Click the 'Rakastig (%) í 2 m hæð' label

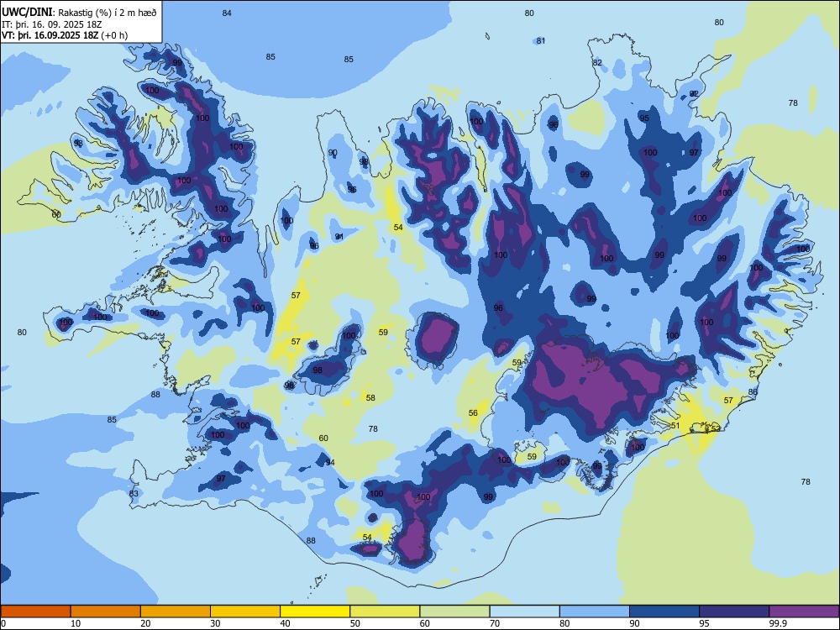point(108,13)
